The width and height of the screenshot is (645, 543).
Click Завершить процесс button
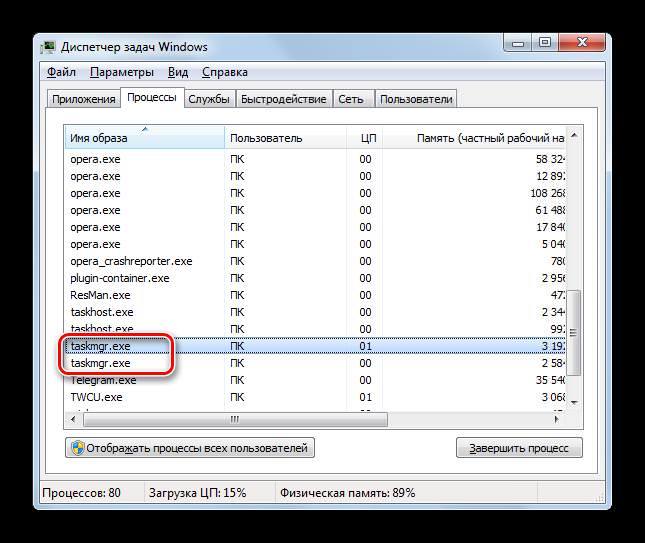point(519,448)
